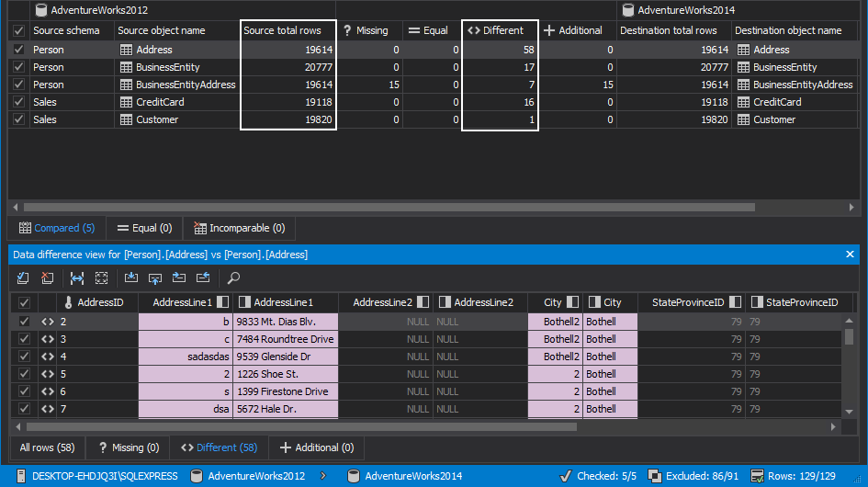Sort by Different column header
Viewport: 868px width, 487px height.
[x=500, y=30]
